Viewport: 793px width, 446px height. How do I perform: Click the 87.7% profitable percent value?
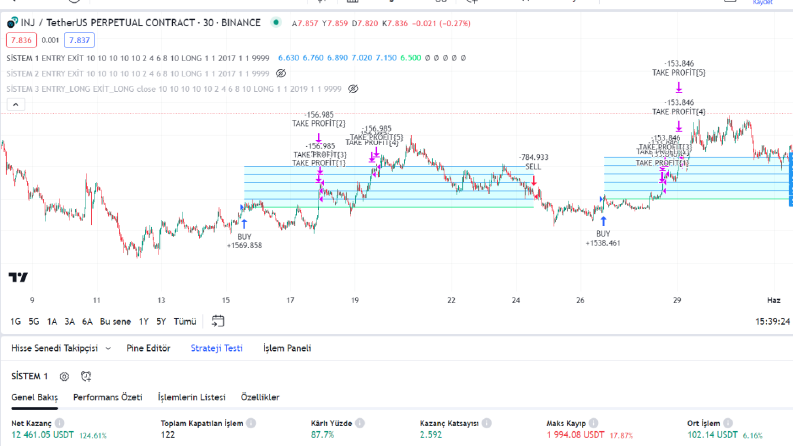322,435
